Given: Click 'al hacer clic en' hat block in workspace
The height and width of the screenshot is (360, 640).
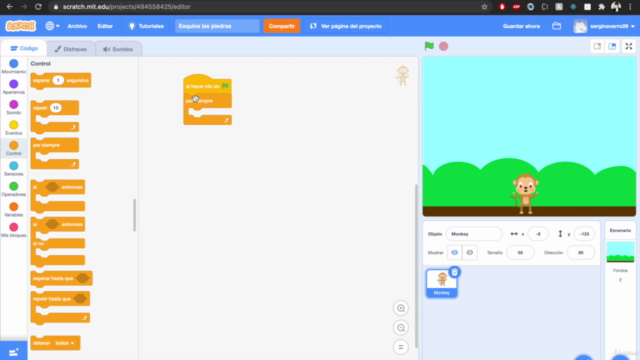Looking at the screenshot, I should click(x=207, y=84).
